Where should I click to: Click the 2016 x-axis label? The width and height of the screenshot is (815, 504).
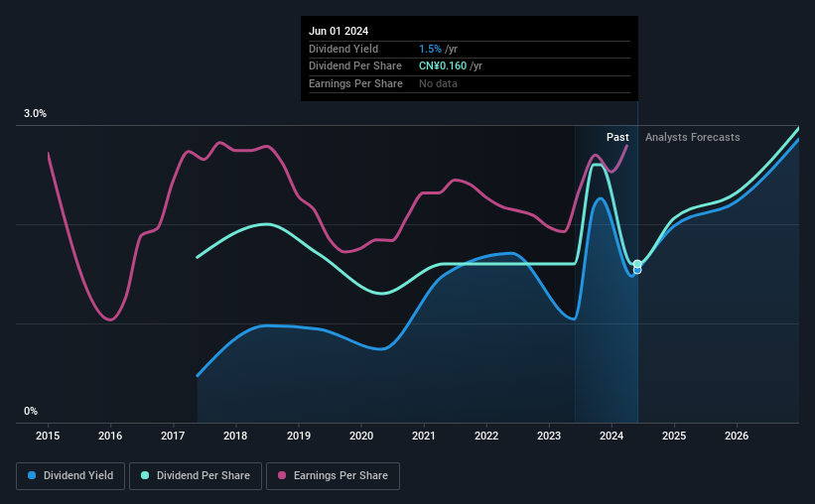point(110,436)
